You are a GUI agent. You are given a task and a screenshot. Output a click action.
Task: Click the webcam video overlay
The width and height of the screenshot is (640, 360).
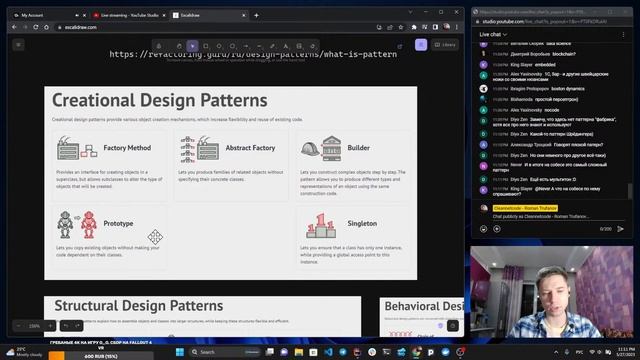551,291
